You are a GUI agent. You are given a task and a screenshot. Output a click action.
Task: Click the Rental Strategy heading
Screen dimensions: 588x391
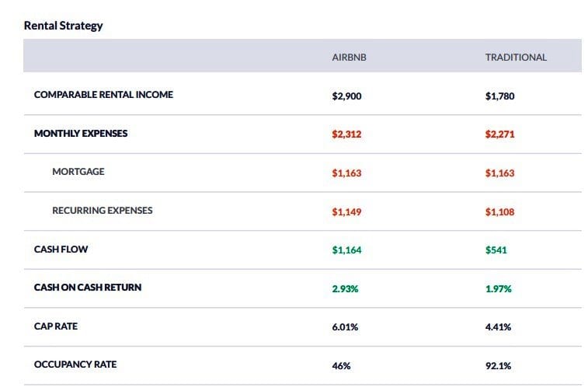coord(63,26)
